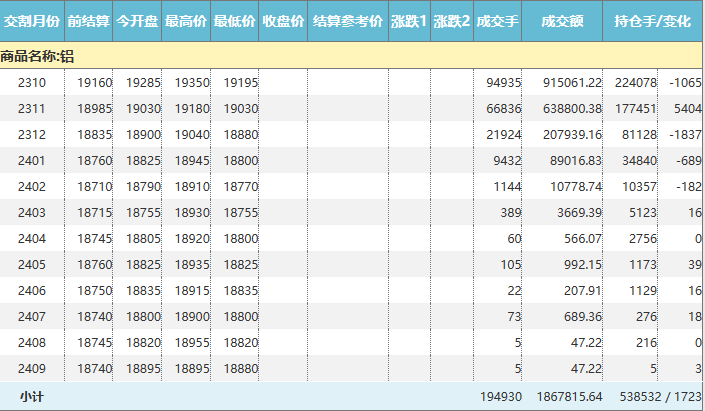Select the 涨跌1 column header
705x411 pixels.
409,21
